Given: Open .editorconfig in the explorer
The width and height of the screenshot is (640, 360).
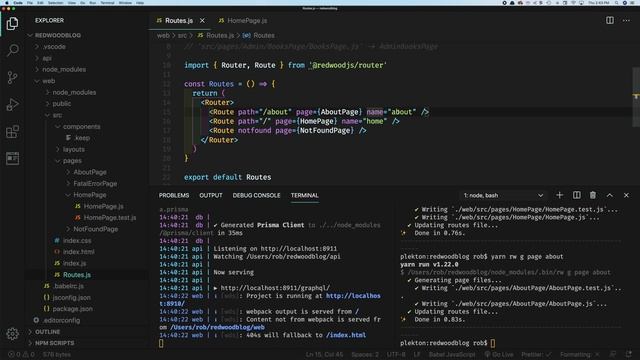Looking at the screenshot, I should [x=61, y=320].
